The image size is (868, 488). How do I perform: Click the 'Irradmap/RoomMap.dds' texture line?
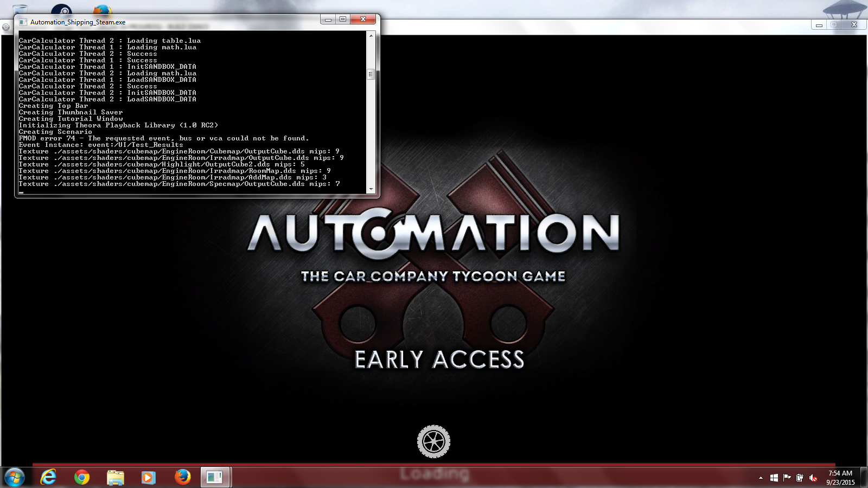point(175,171)
